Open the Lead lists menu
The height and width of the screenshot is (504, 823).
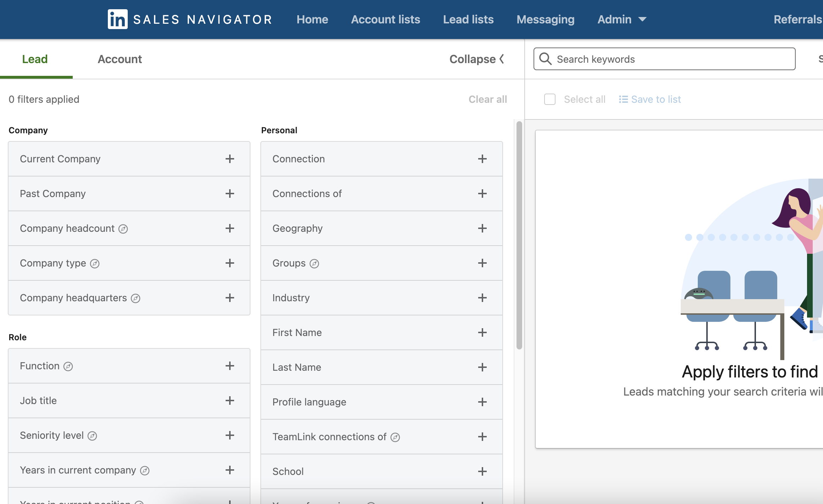pyautogui.click(x=469, y=19)
